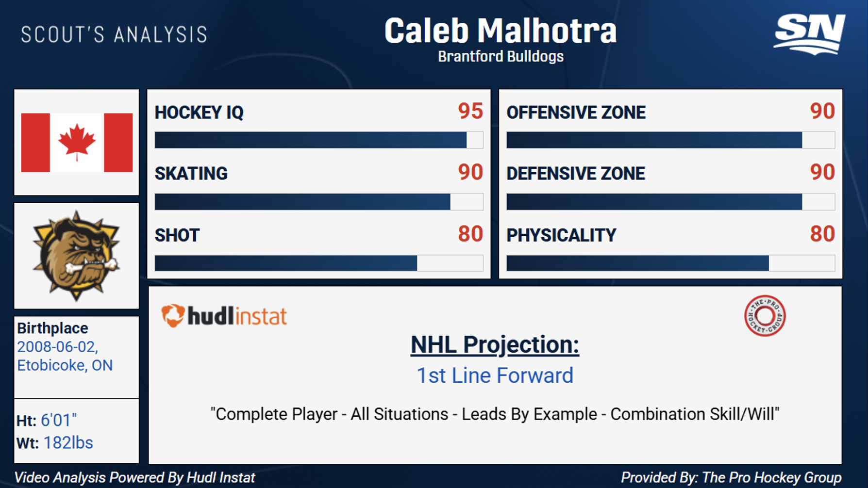
Task: Click The Pro Hockey Group badge
Action: [765, 316]
